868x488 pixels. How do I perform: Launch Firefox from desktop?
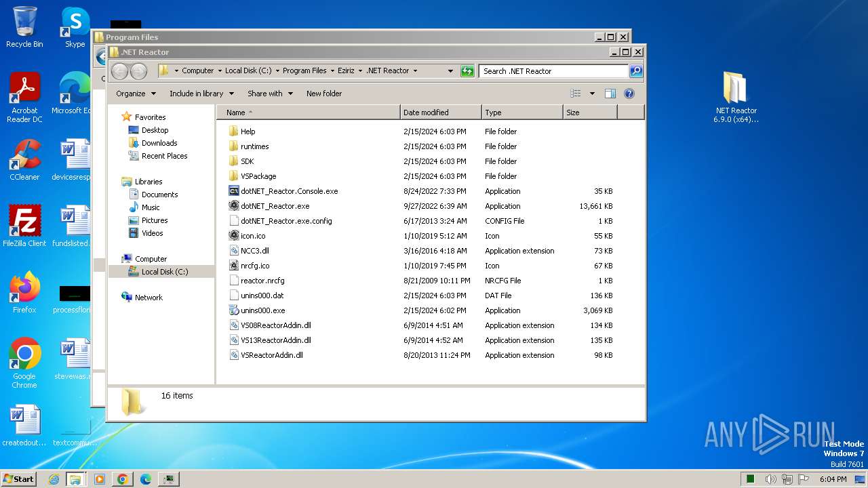(x=24, y=293)
